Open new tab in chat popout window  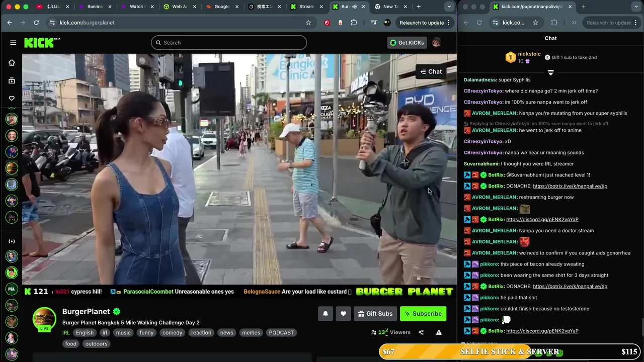(x=583, y=7)
